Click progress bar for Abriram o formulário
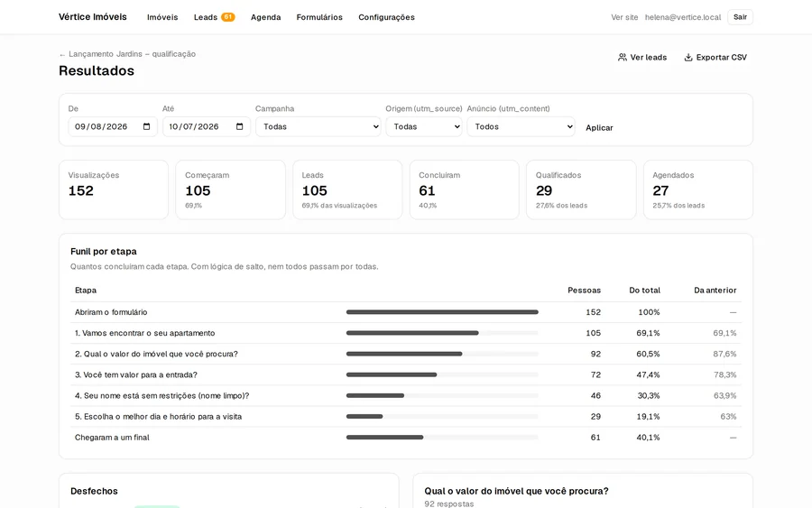 point(442,312)
